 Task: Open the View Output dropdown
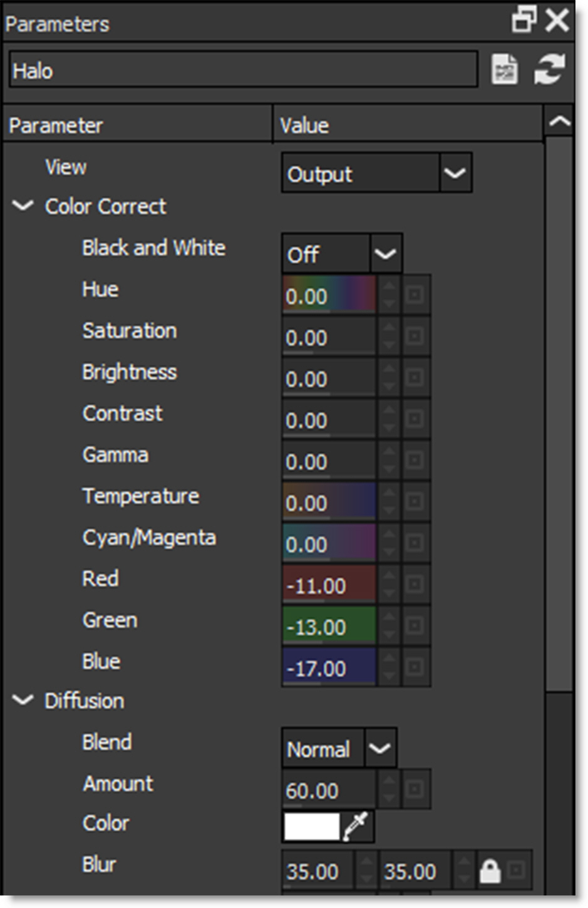click(455, 173)
